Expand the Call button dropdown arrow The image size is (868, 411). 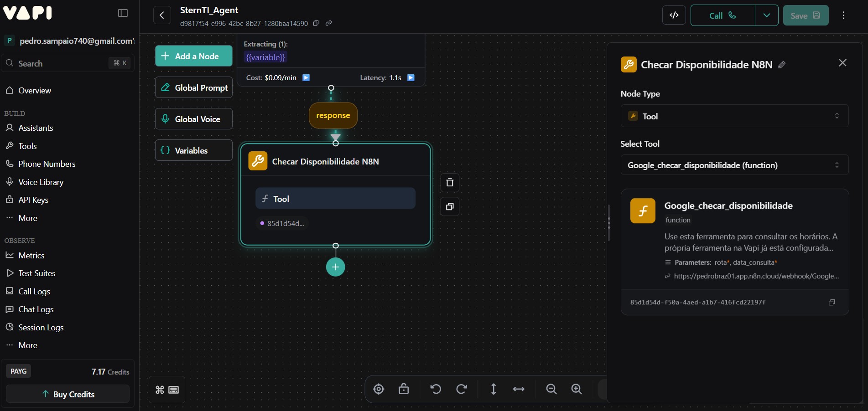tap(767, 15)
